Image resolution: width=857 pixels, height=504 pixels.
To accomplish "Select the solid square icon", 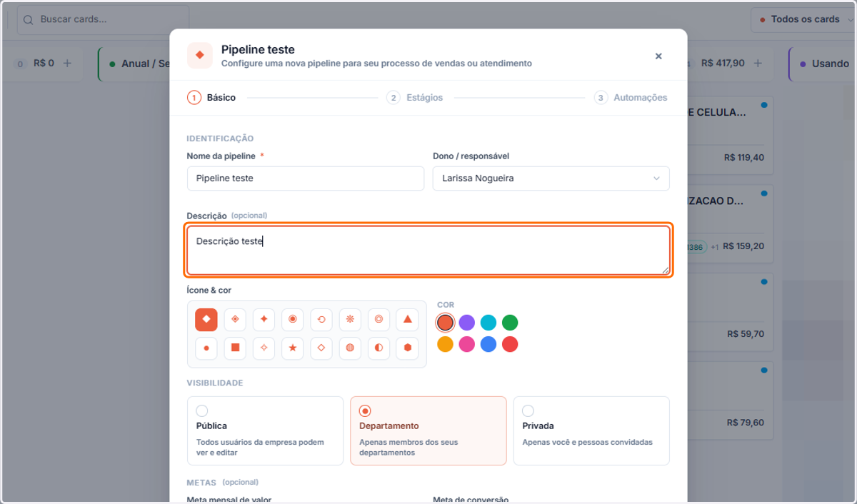I will [235, 348].
